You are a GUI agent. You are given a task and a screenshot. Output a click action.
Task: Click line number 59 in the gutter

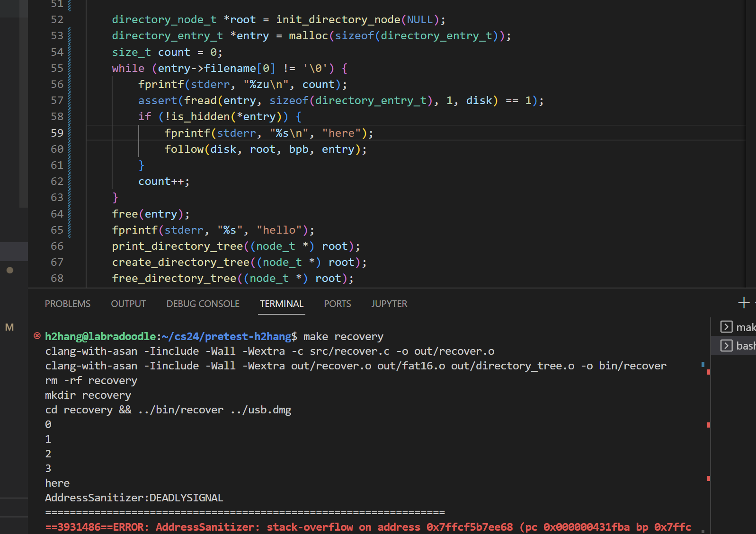[57, 133]
